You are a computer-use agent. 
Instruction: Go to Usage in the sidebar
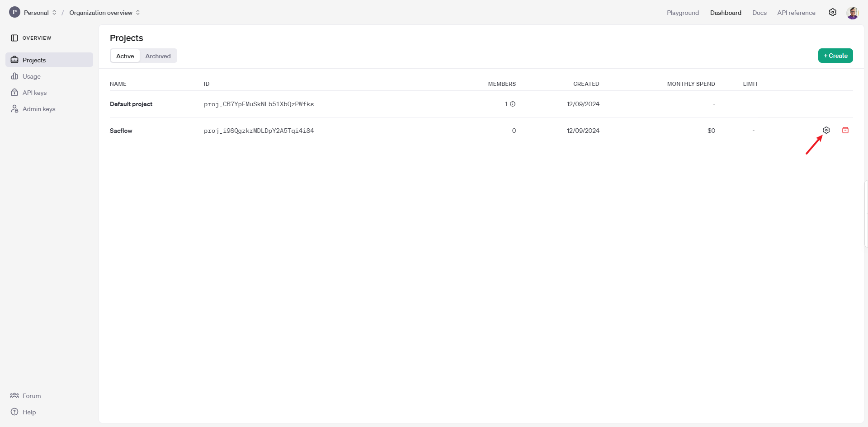(x=31, y=76)
